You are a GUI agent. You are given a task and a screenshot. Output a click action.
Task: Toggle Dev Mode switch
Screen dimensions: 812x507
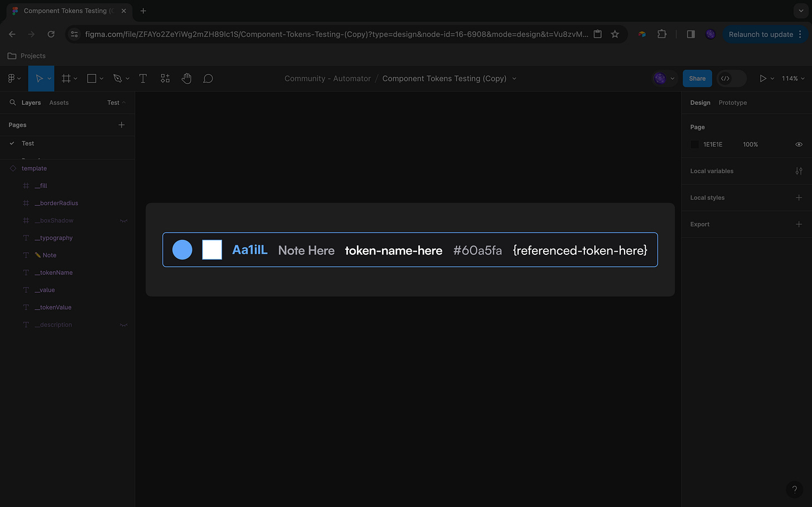731,79
